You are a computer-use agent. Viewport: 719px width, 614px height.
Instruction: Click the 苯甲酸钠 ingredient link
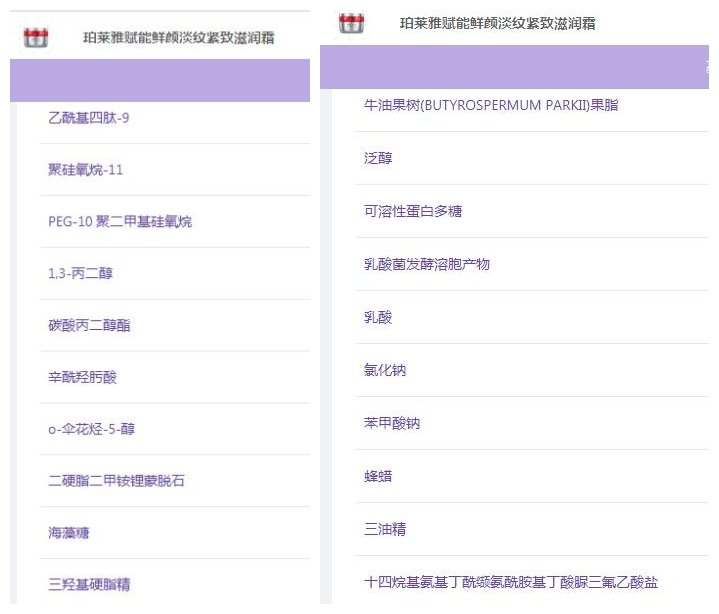click(392, 423)
